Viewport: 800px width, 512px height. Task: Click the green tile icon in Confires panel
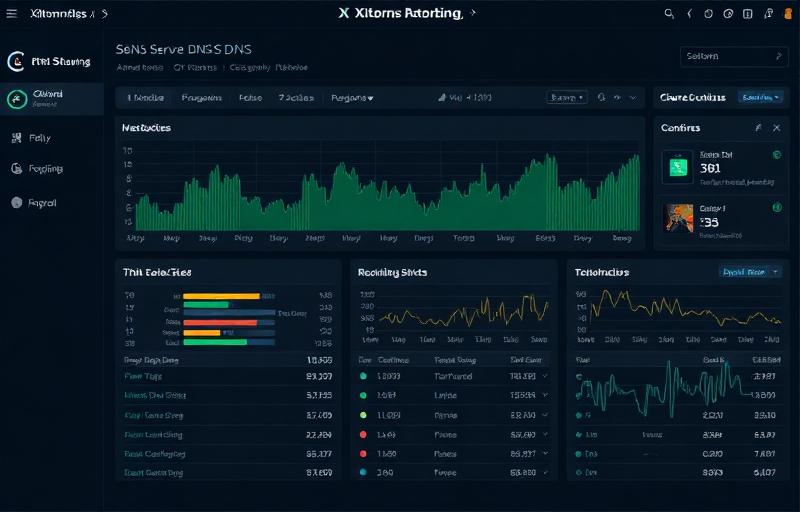click(x=679, y=165)
